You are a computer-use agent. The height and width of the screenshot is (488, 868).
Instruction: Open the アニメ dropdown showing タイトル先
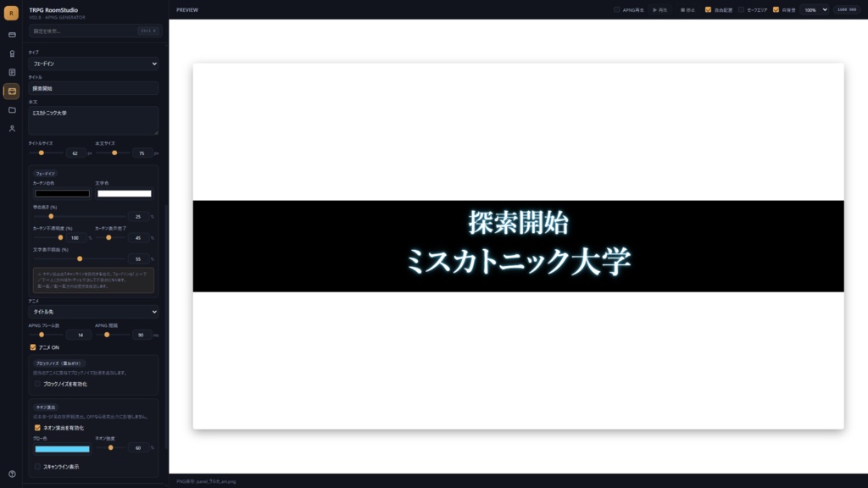click(x=93, y=312)
